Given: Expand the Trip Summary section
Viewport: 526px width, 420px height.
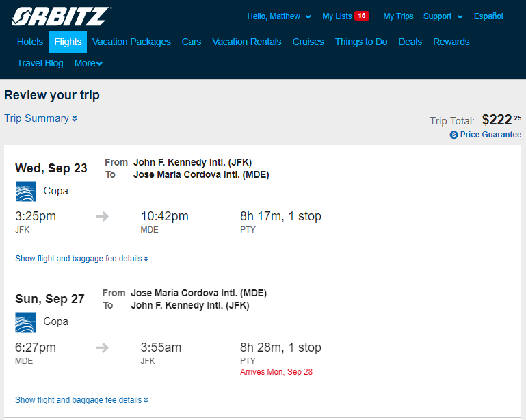Looking at the screenshot, I should pyautogui.click(x=40, y=118).
